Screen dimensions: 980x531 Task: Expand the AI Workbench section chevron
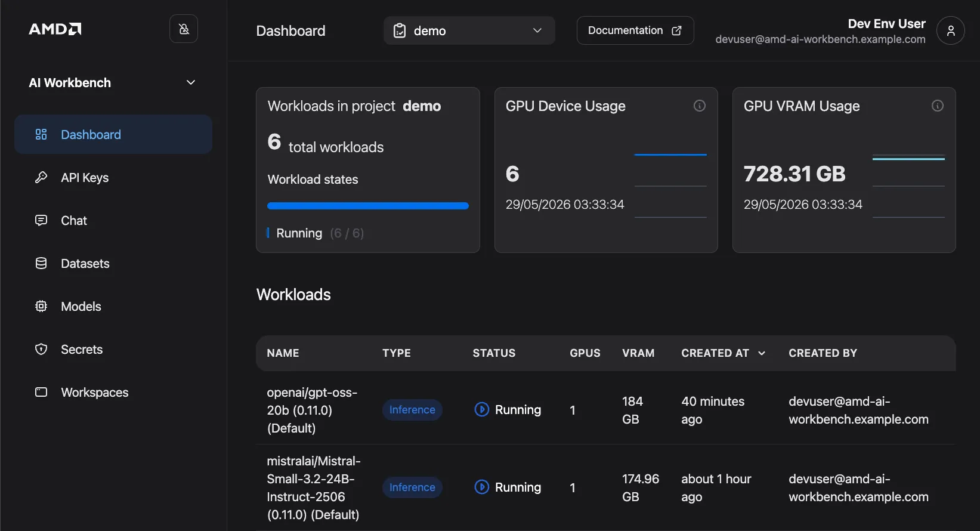(x=191, y=82)
